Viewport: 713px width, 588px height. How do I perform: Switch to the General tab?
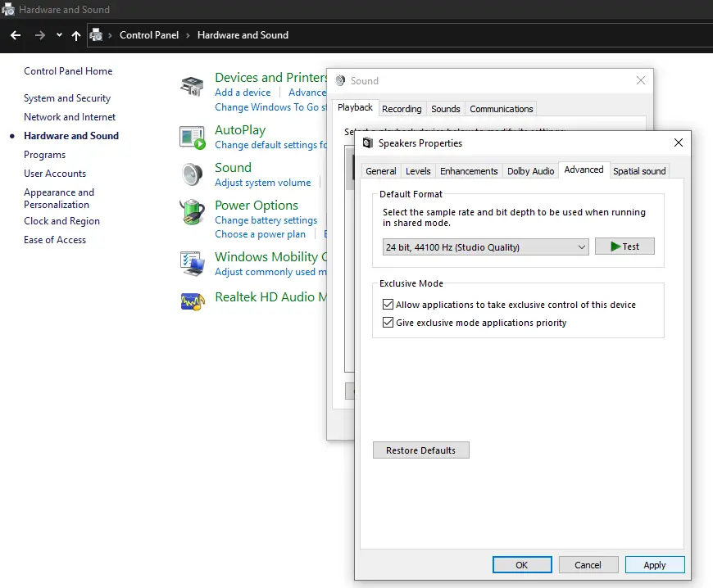coord(380,171)
